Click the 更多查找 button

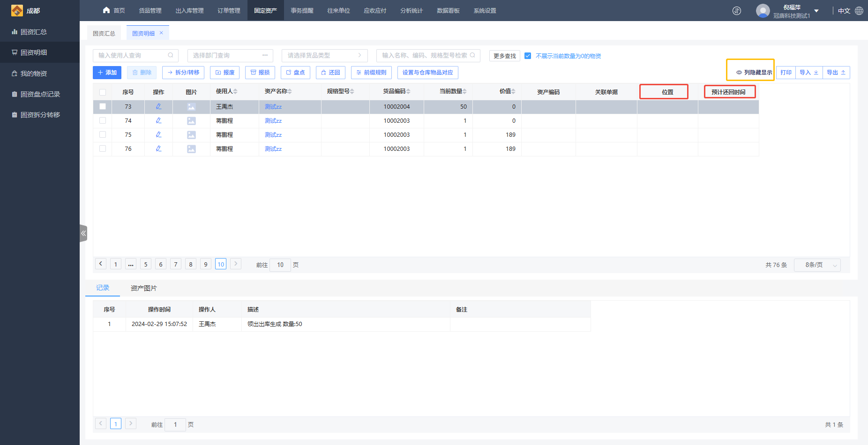[x=504, y=56]
